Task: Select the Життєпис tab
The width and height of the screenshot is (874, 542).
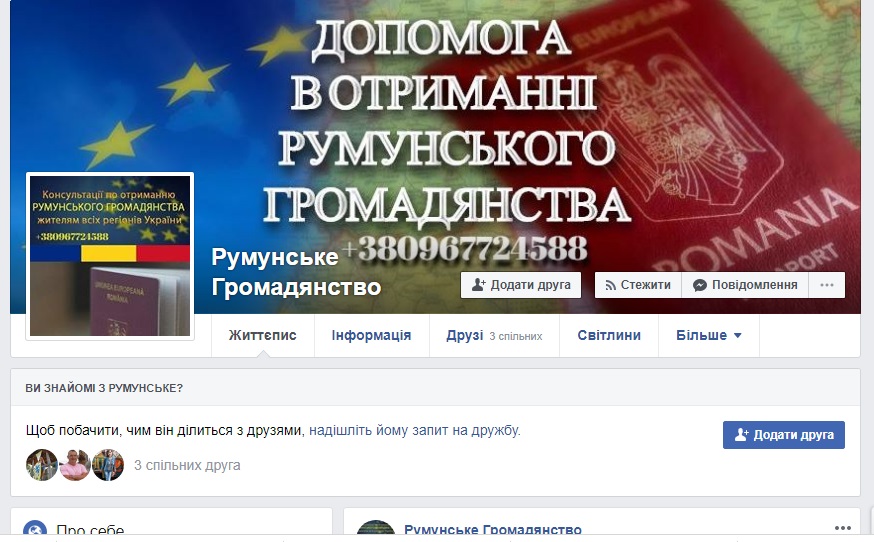Action: pos(263,335)
